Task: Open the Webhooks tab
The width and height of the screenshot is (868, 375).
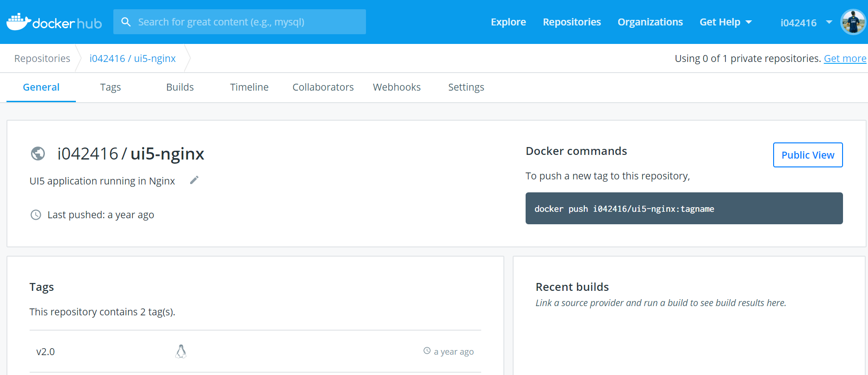Action: pyautogui.click(x=397, y=87)
